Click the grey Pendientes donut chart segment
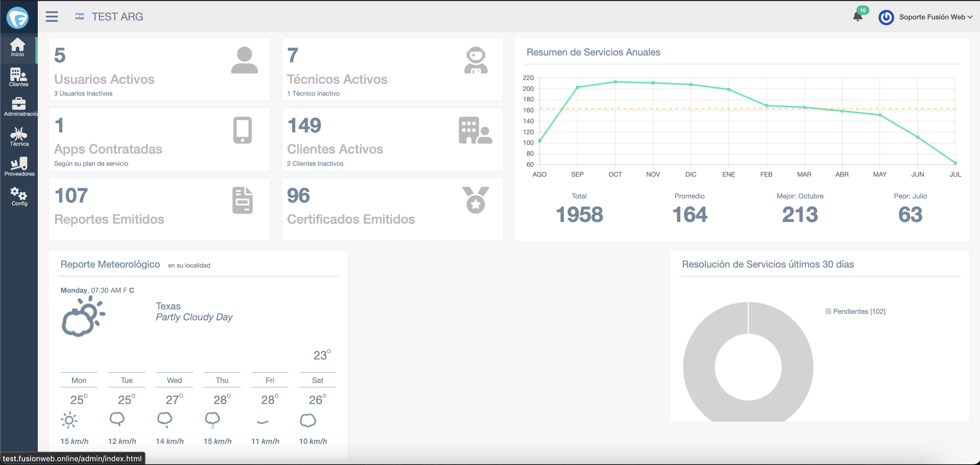This screenshot has width=980, height=465. tap(698, 367)
